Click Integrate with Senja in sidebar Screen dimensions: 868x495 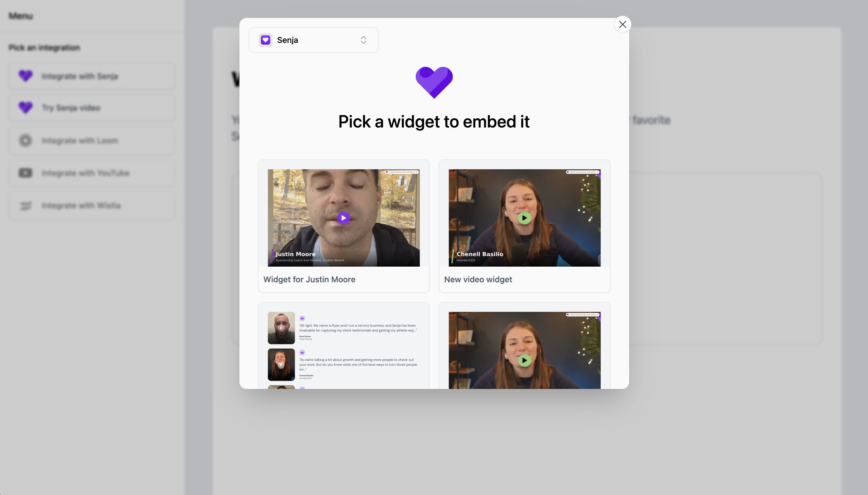(x=92, y=76)
